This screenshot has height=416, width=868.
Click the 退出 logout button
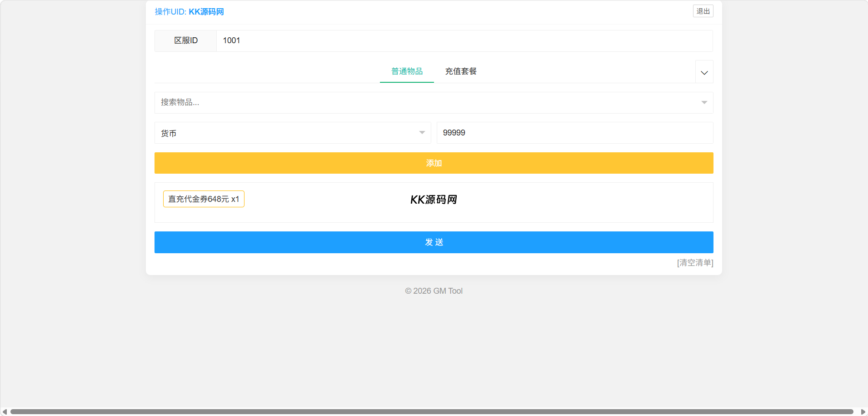point(703,11)
